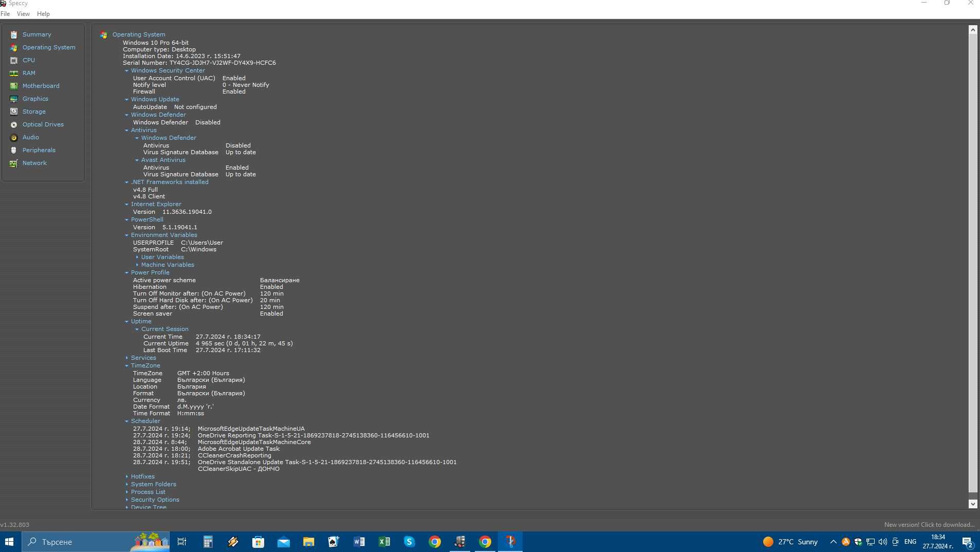This screenshot has height=552, width=980.
Task: Collapse the TimeZone node
Action: tap(126, 366)
